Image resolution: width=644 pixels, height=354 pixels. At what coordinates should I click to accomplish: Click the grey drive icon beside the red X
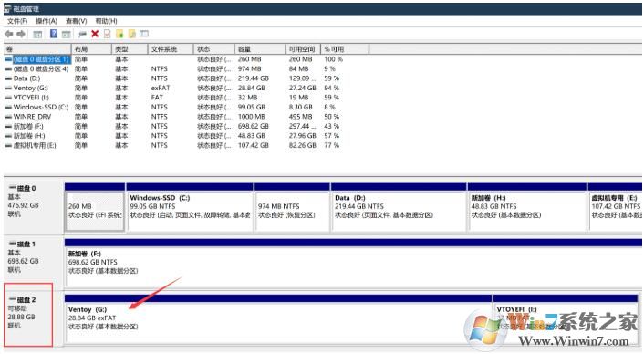(83, 34)
